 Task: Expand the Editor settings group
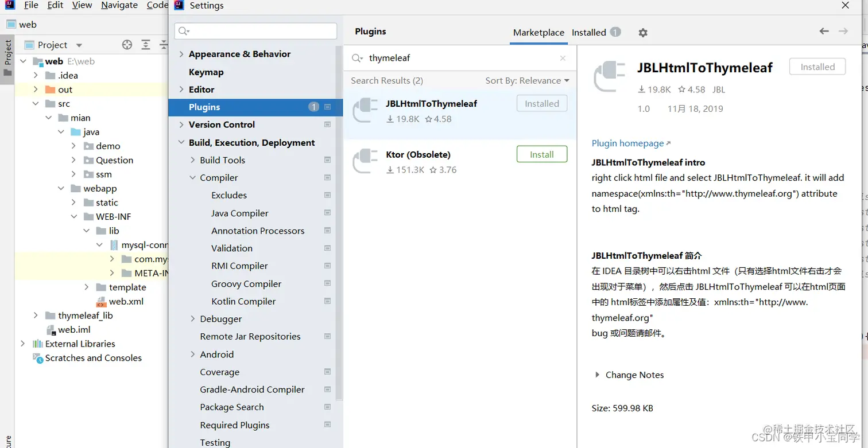click(181, 89)
